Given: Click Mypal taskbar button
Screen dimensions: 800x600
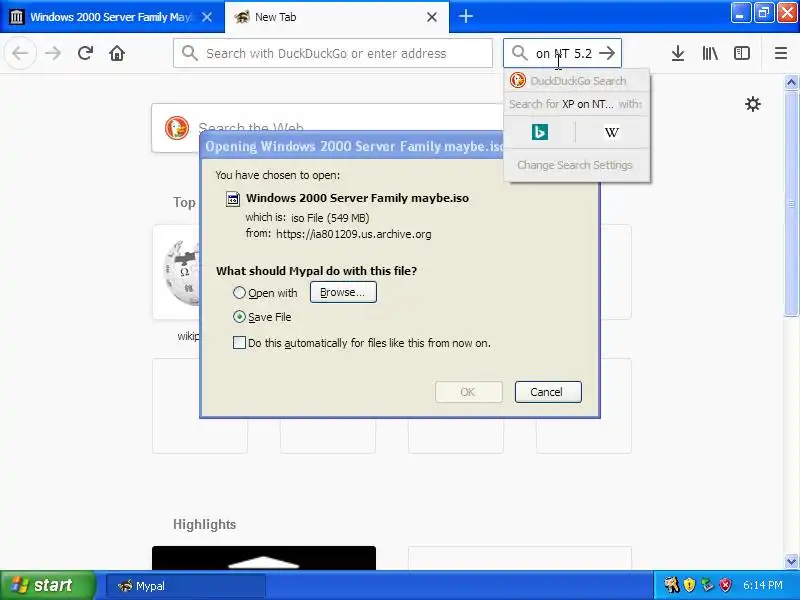Looking at the screenshot, I should (x=186, y=586).
